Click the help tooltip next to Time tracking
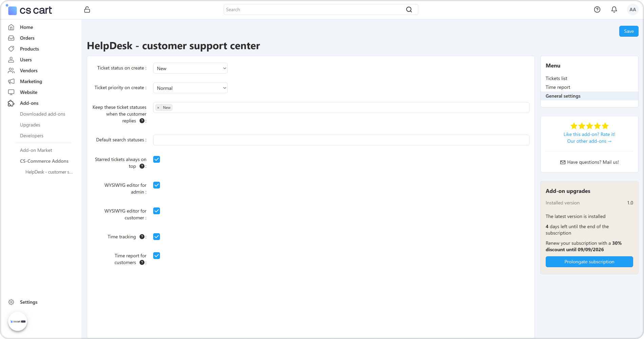 (142, 237)
